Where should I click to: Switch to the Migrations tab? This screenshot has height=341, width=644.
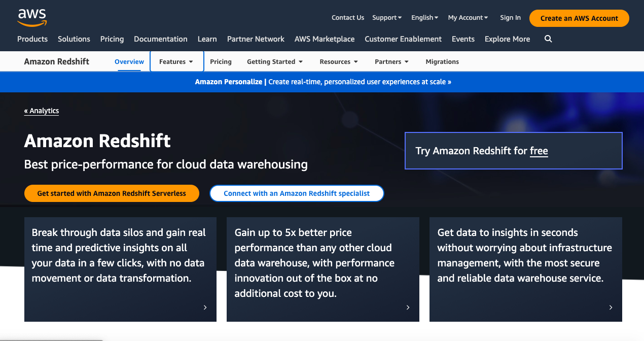tap(442, 62)
